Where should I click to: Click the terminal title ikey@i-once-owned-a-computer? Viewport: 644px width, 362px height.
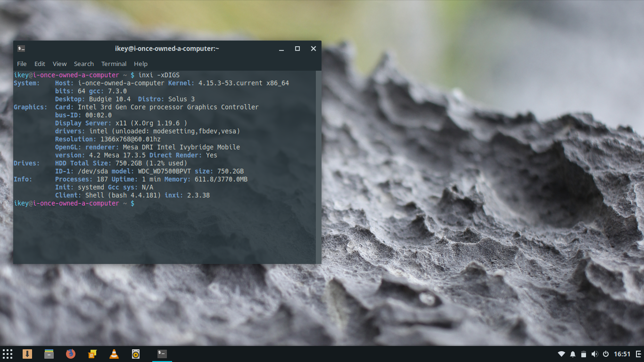(x=167, y=49)
